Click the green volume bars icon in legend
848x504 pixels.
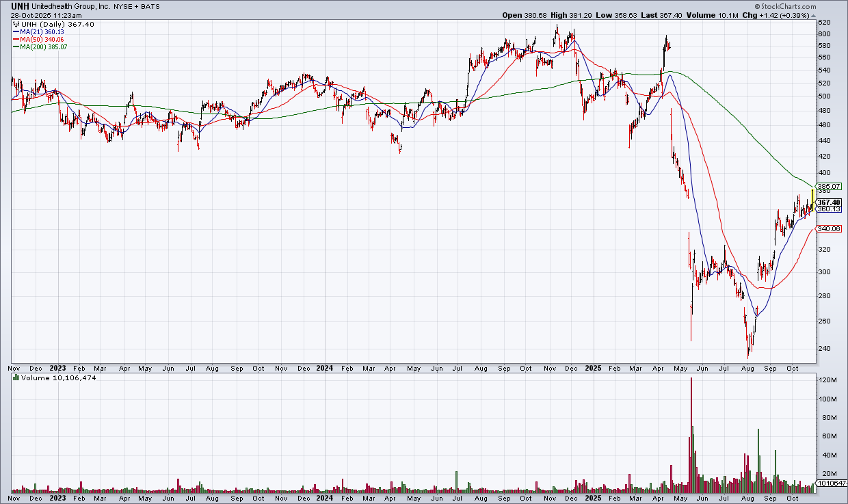click(x=16, y=377)
